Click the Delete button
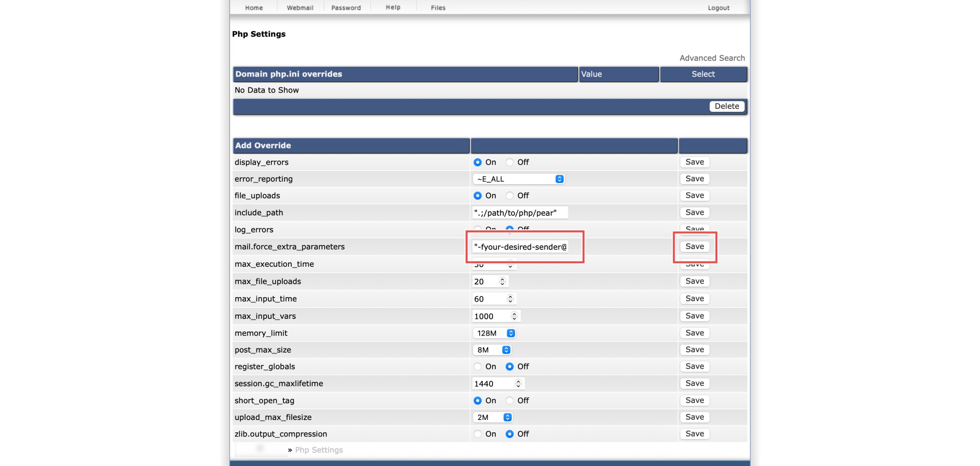The height and width of the screenshot is (466, 980). (727, 106)
